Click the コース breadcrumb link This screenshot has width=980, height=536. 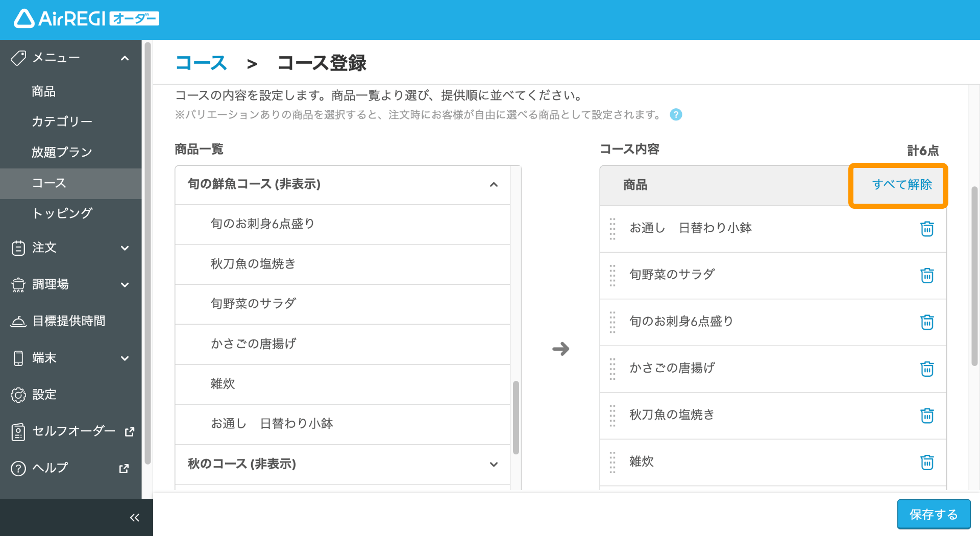(201, 63)
